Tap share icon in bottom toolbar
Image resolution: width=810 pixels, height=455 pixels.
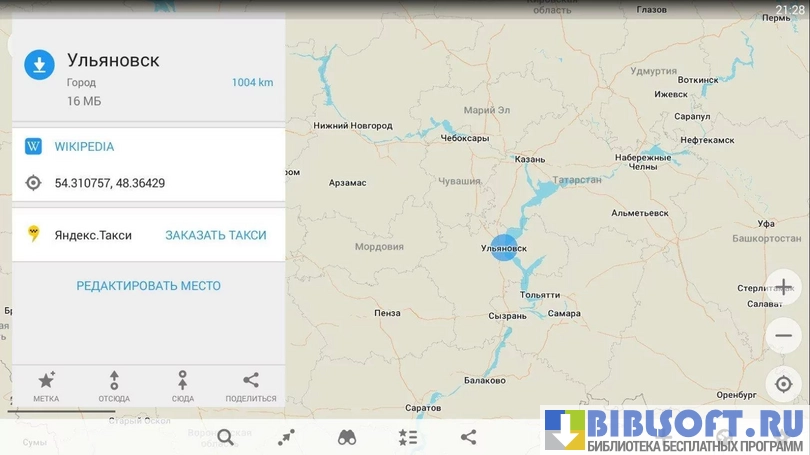pos(468,436)
